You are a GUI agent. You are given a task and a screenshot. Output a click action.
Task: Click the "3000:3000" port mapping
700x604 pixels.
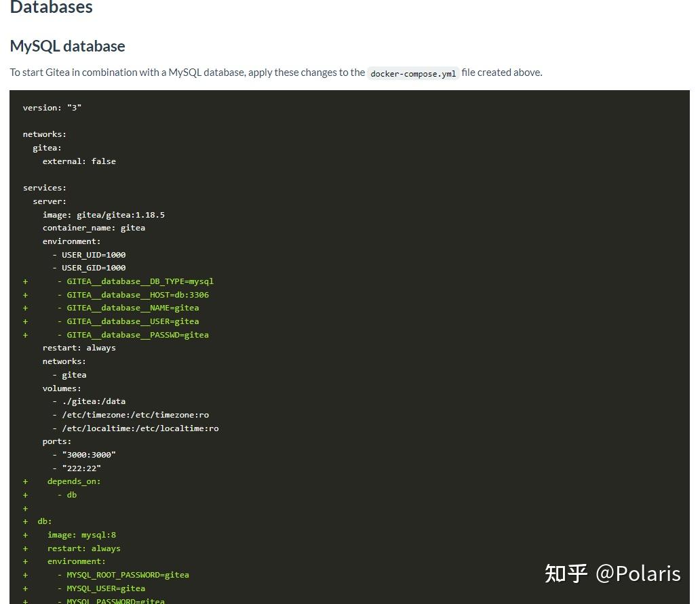[89, 454]
